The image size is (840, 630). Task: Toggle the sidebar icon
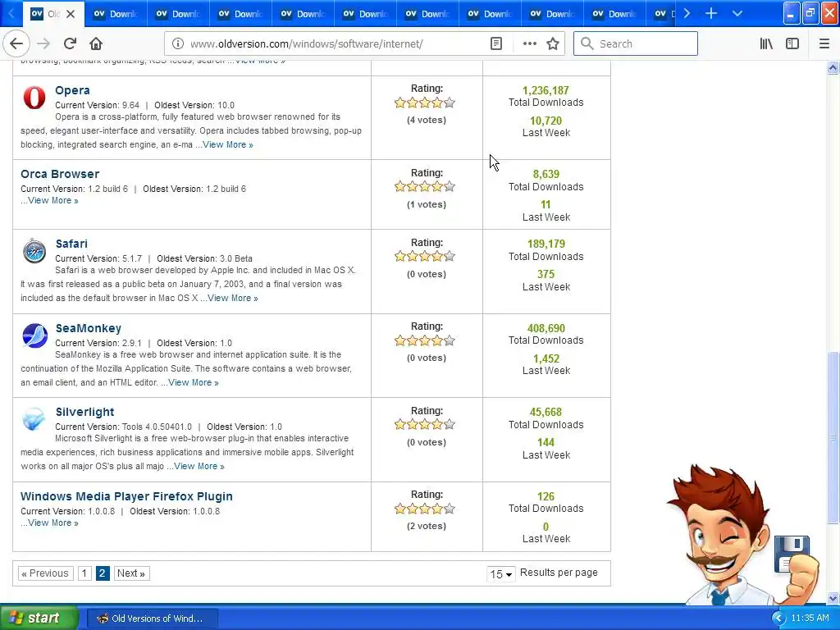(x=792, y=43)
